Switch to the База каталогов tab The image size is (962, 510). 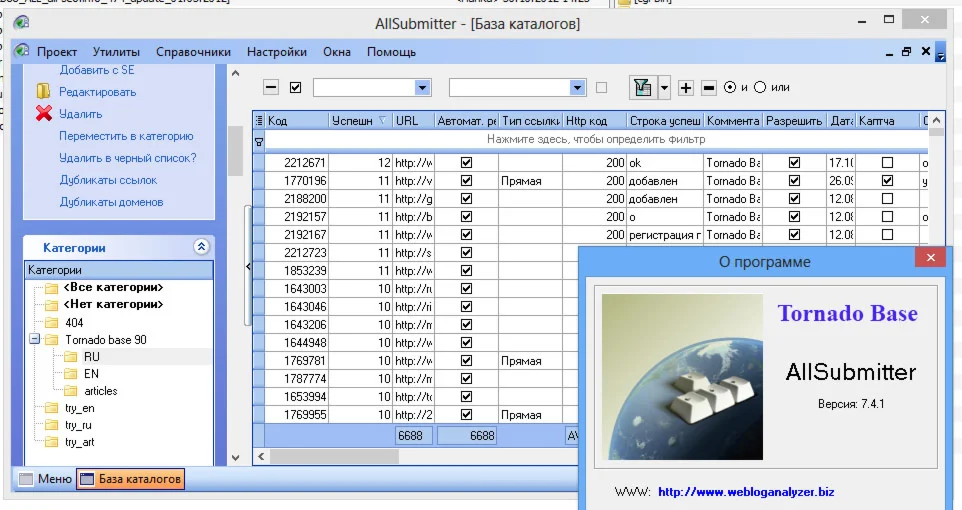tap(131, 479)
